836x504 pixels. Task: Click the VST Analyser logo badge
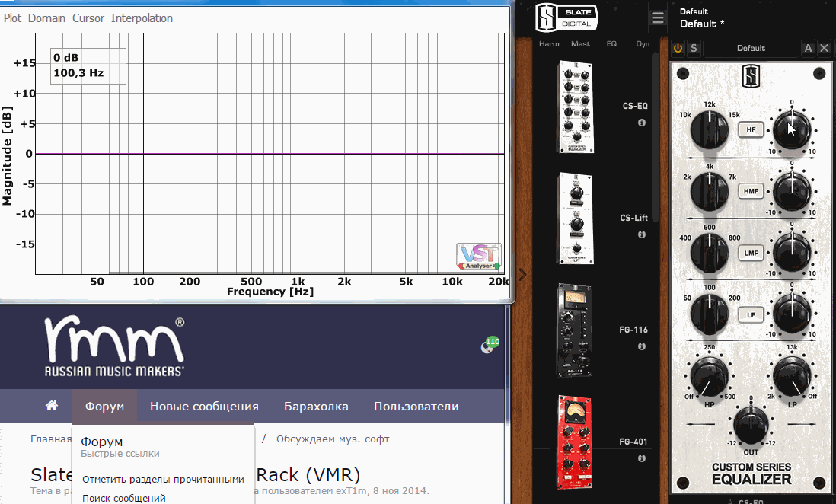click(479, 257)
